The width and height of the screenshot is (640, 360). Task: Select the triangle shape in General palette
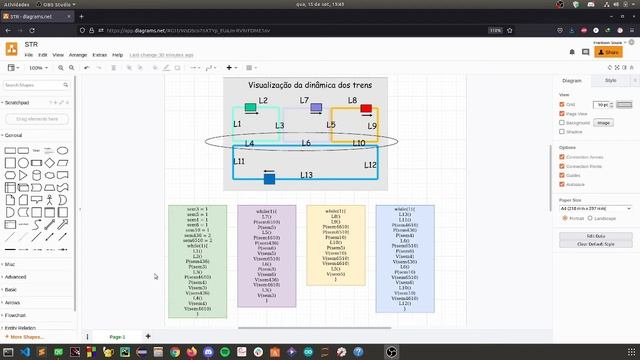click(23, 175)
